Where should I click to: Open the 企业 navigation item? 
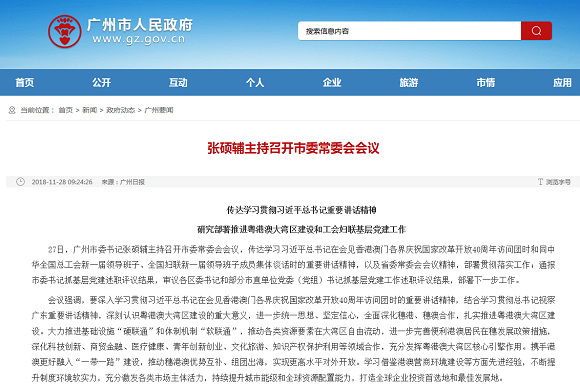(x=332, y=82)
